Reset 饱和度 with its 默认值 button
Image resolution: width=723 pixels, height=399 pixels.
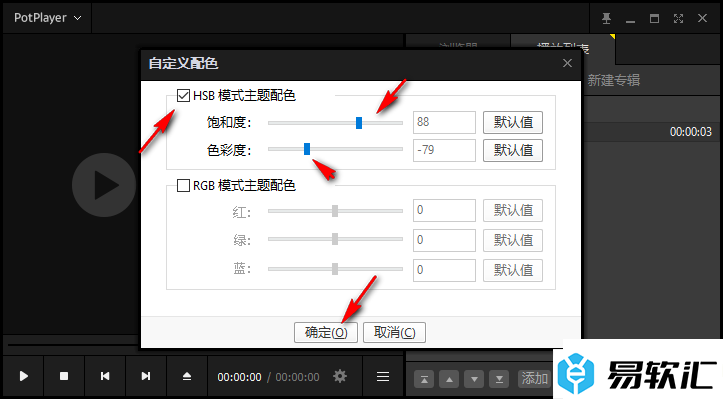point(513,122)
